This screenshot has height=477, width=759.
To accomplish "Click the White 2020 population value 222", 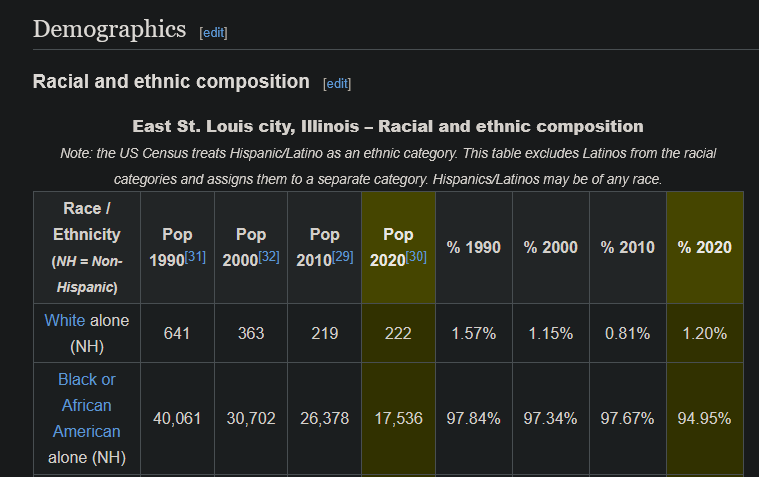I will 398,333.
